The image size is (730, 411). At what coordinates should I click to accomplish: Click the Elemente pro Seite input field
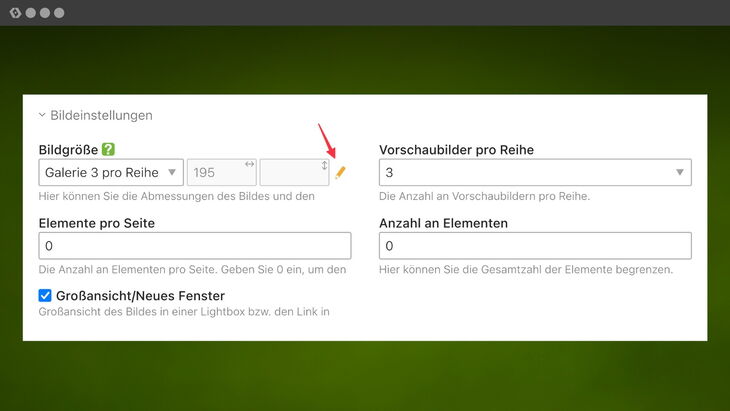(x=195, y=246)
